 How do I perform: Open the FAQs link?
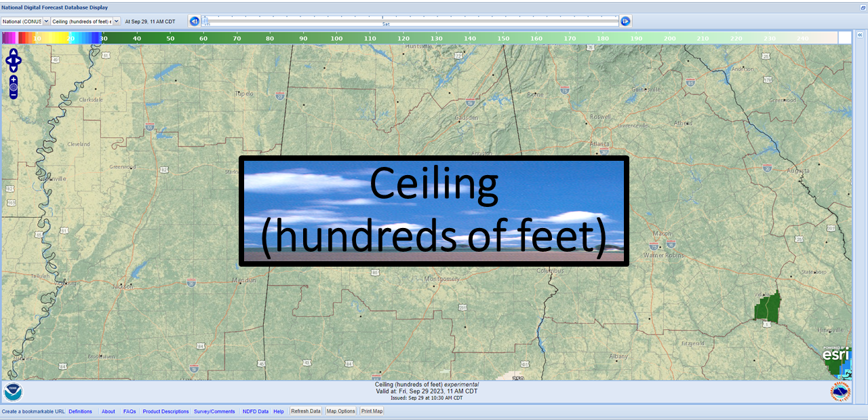(130, 411)
